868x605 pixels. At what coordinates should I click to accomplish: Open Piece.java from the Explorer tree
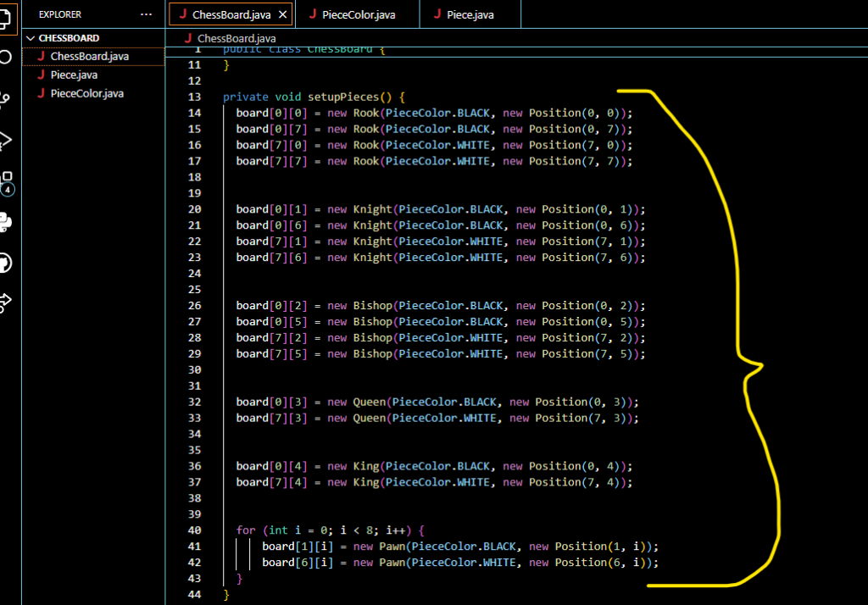tap(74, 75)
